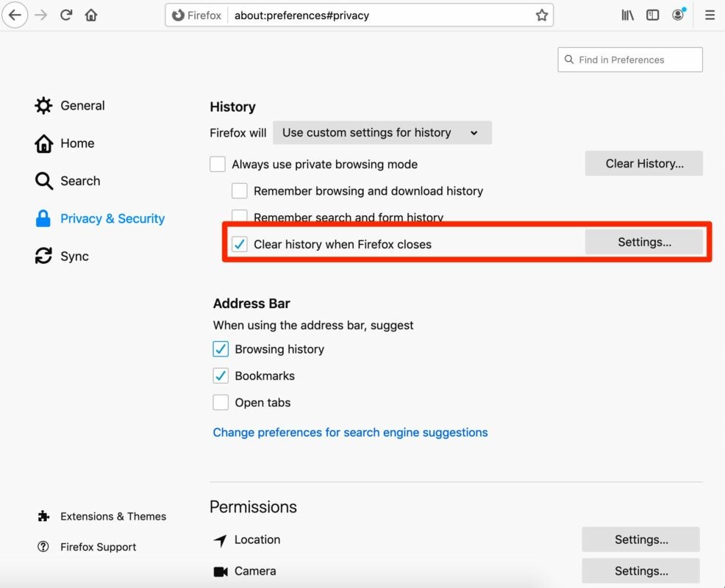Bookmark this page with the star icon
This screenshot has height=588, width=725.
point(542,15)
